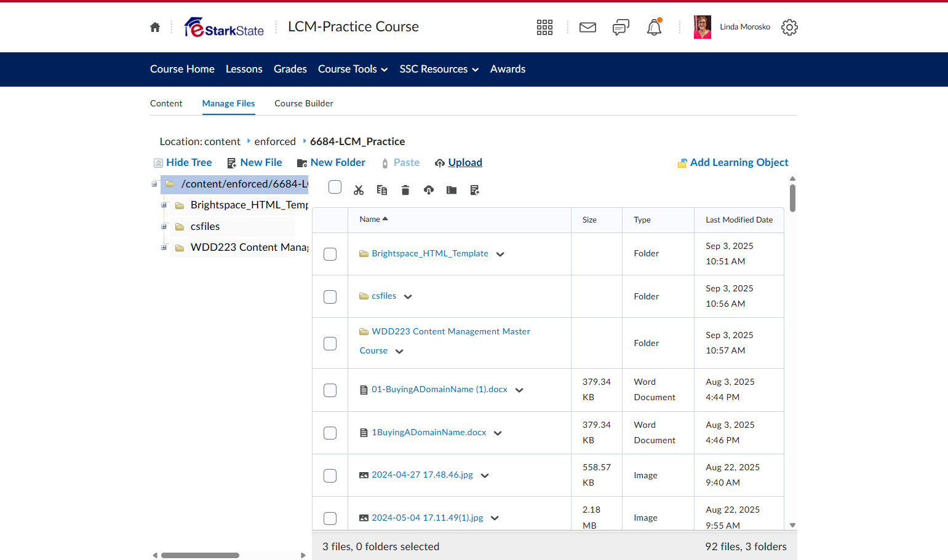Check the 01-BuyingADomainName (1).docx checkbox
The image size is (948, 560).
coord(330,390)
